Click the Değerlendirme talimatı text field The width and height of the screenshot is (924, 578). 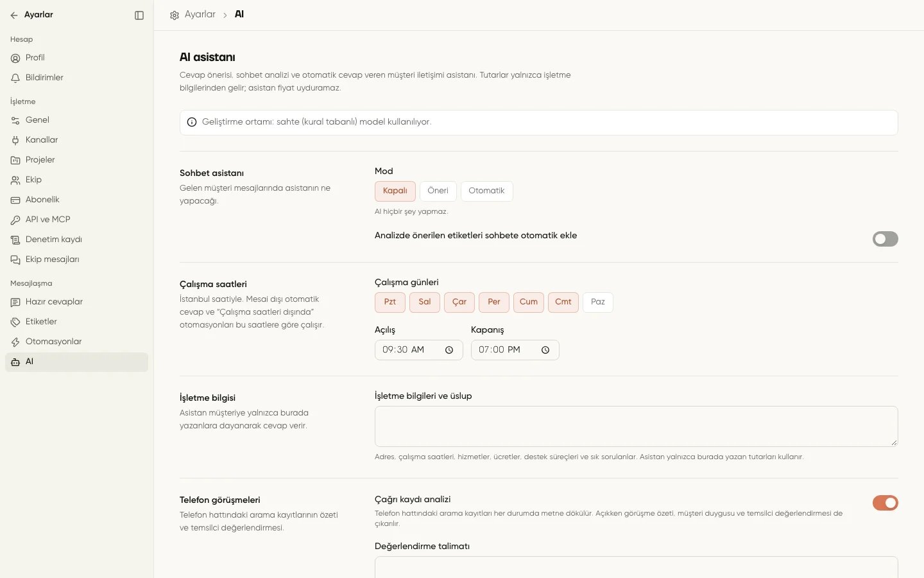pyautogui.click(x=637, y=567)
